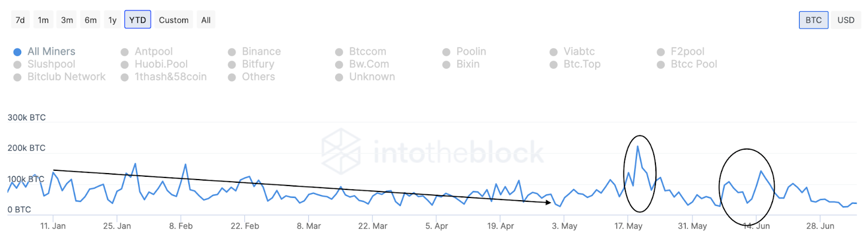Viewport: 868px width, 243px height.
Task: Click the Btccom legend dot
Action: 339,52
